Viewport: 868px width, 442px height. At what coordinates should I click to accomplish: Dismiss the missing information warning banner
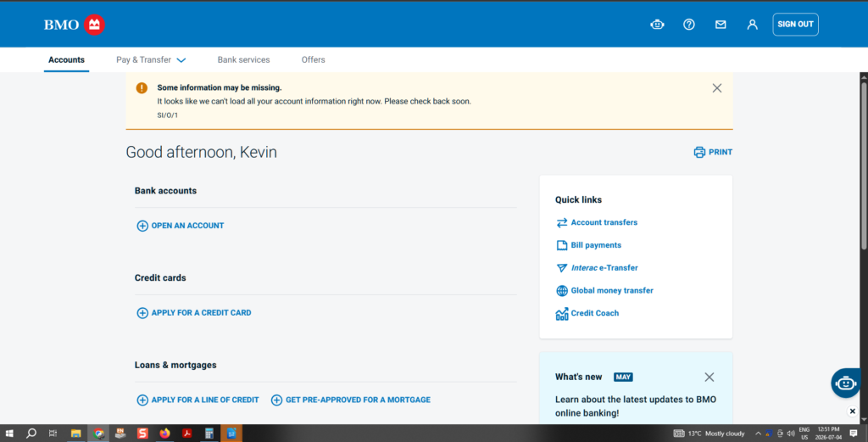(717, 88)
